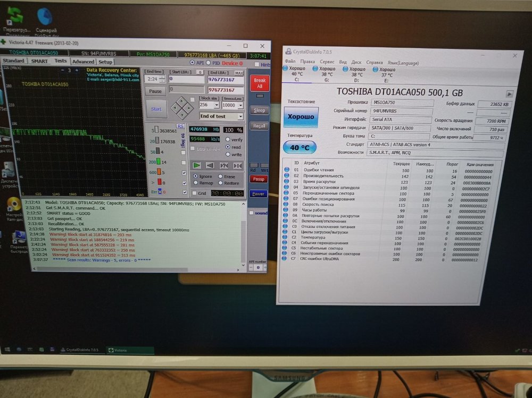Switch to the SMART tab in Victoria

pyautogui.click(x=39, y=61)
